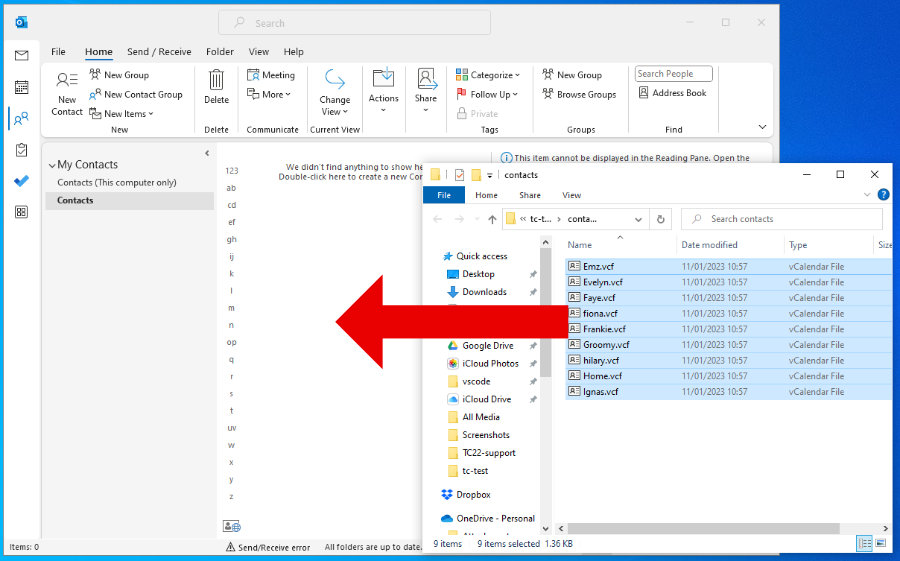
Task: Open Follow Up dropdown
Action: point(487,94)
